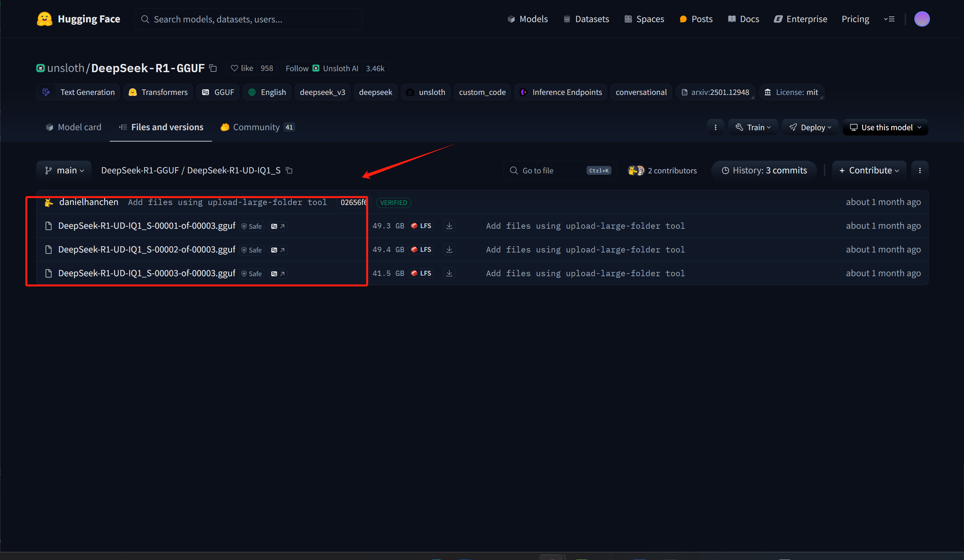This screenshot has height=560, width=964.
Task: Expand the Deploy dropdown
Action: tap(810, 127)
